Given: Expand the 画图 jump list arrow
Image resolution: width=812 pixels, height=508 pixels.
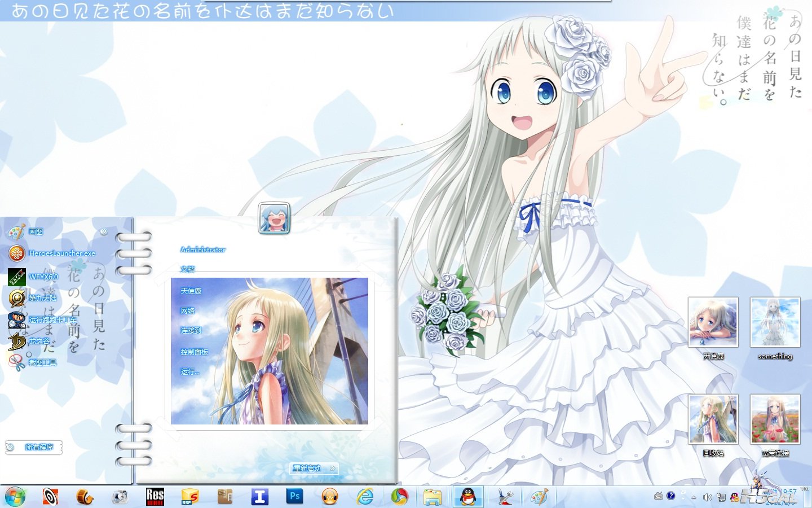Looking at the screenshot, I should [104, 231].
